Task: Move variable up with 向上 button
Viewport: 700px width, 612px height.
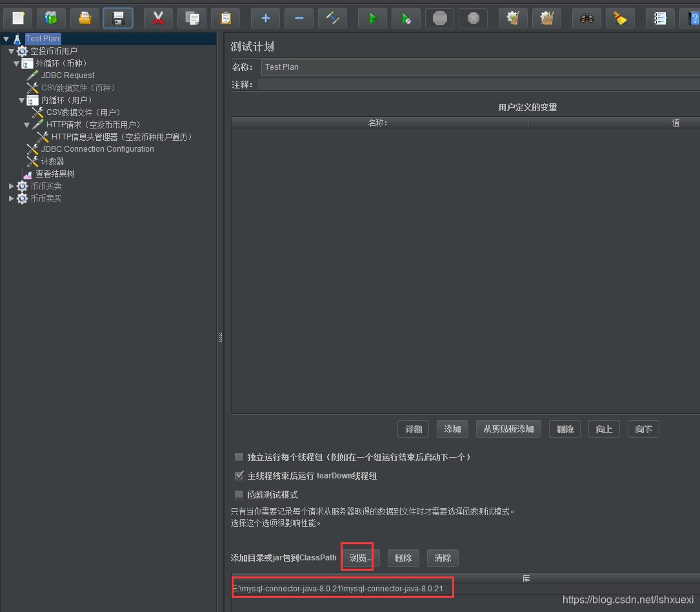Action: pyautogui.click(x=604, y=429)
